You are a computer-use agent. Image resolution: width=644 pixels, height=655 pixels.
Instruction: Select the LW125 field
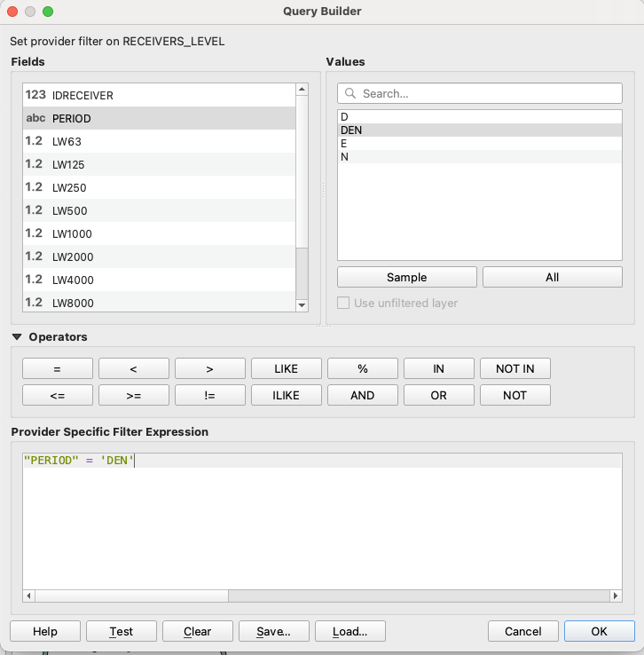click(x=159, y=164)
